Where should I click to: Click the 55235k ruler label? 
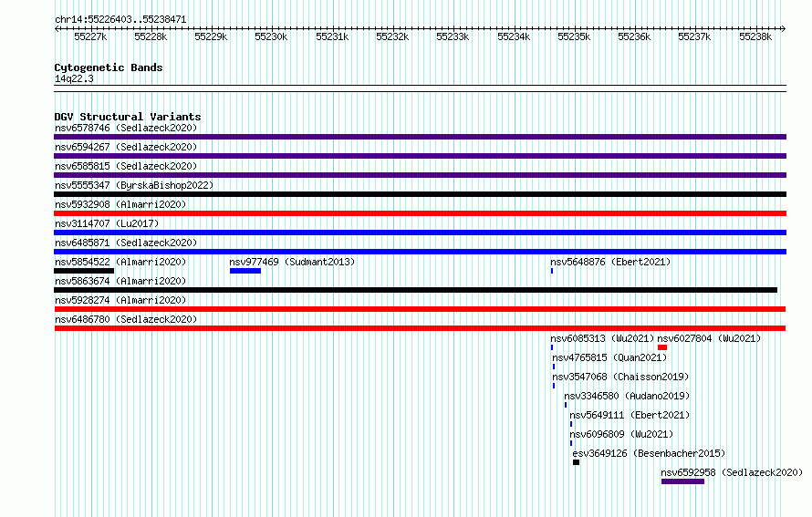coord(574,36)
